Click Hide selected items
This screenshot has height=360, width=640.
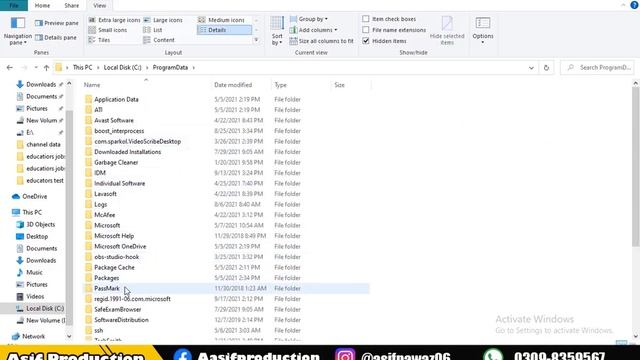pos(447,31)
